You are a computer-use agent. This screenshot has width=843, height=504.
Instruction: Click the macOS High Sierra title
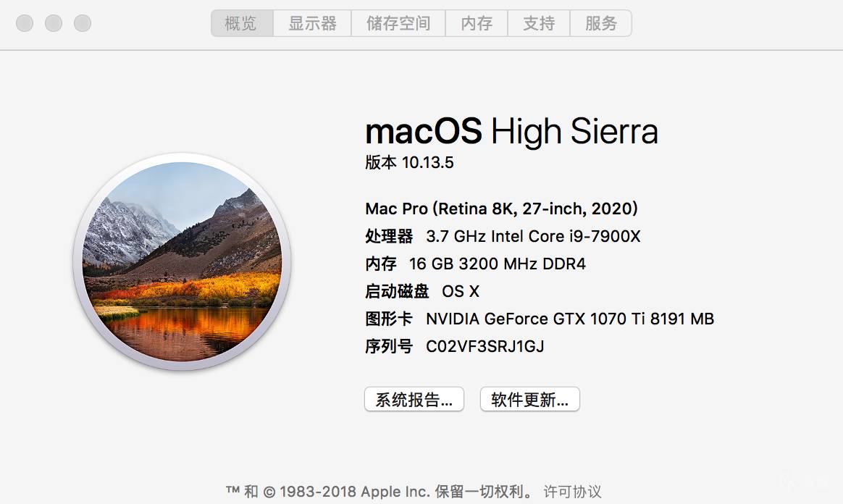[511, 132]
